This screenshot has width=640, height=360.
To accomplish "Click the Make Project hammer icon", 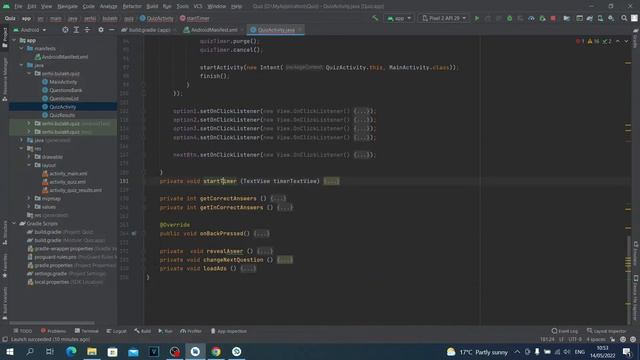I will point(375,18).
